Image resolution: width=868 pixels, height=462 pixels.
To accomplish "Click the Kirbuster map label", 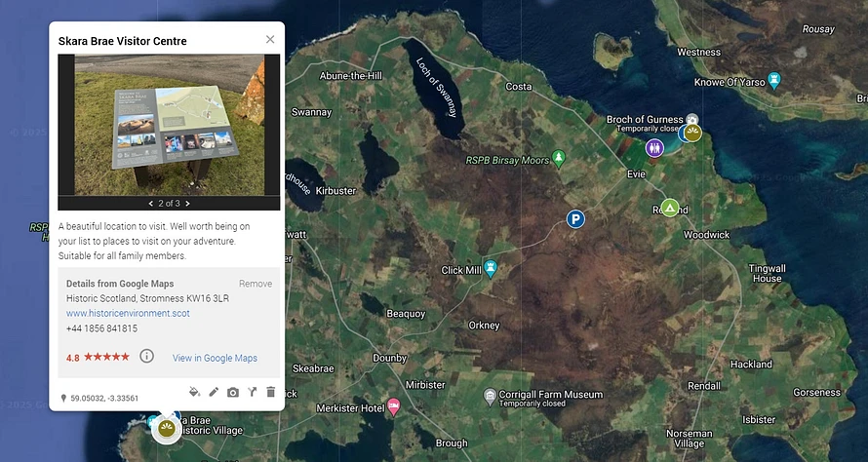I will (x=335, y=190).
